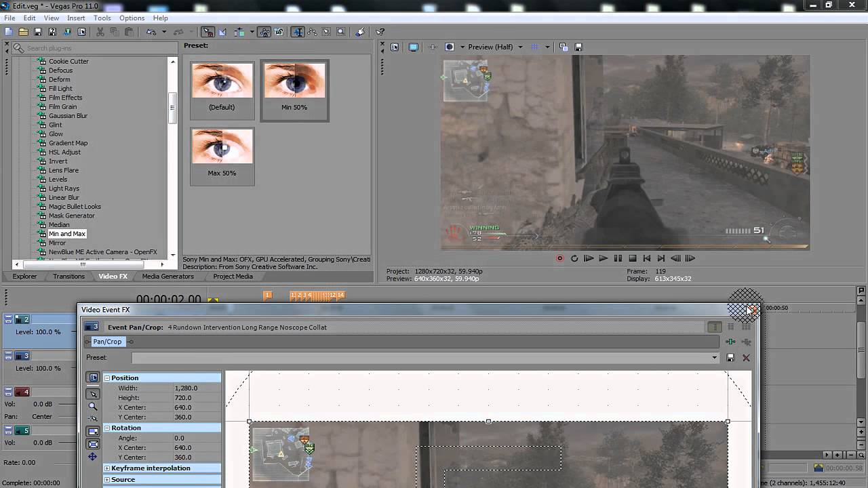Open the Auto Ripple mode dropdown arrow
Image resolution: width=868 pixels, height=488 pixels.
[252, 32]
